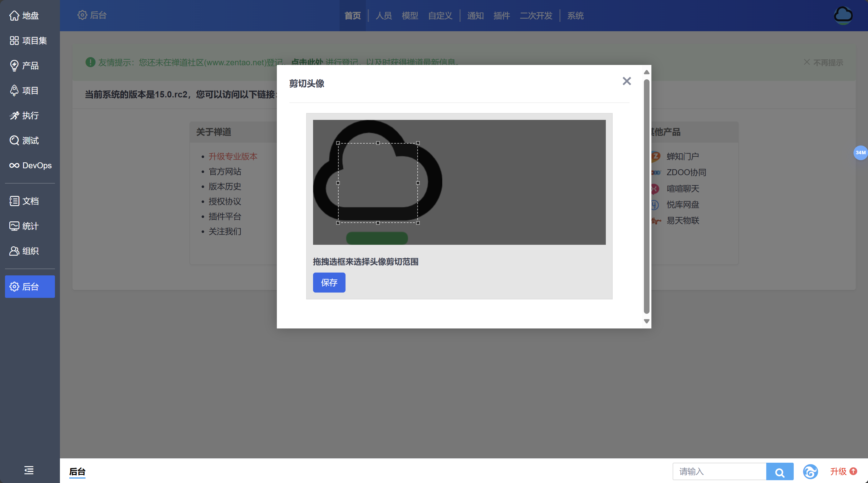Image resolution: width=868 pixels, height=483 pixels.
Task: Click the user avatar in top right
Action: click(x=843, y=16)
